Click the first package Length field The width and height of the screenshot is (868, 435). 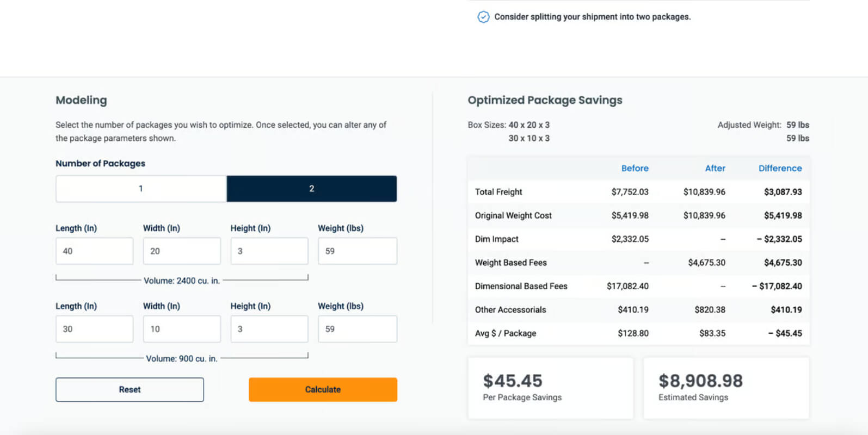(94, 251)
